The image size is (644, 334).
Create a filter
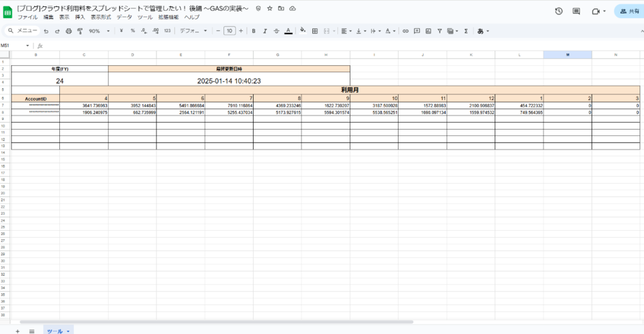[439, 31]
